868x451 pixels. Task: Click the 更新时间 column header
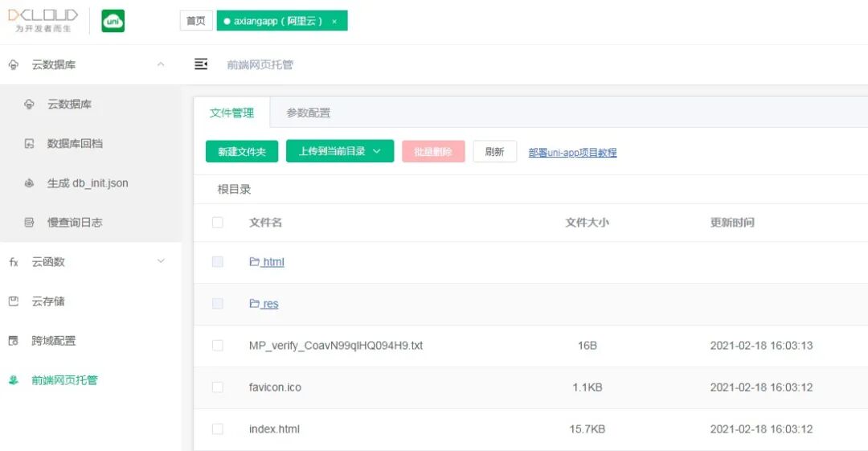[x=732, y=222]
